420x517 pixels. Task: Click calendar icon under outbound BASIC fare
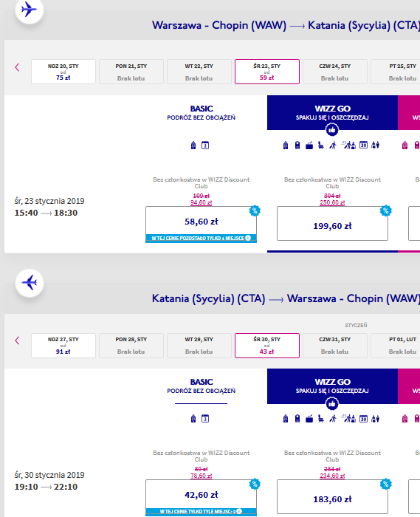pyautogui.click(x=205, y=145)
